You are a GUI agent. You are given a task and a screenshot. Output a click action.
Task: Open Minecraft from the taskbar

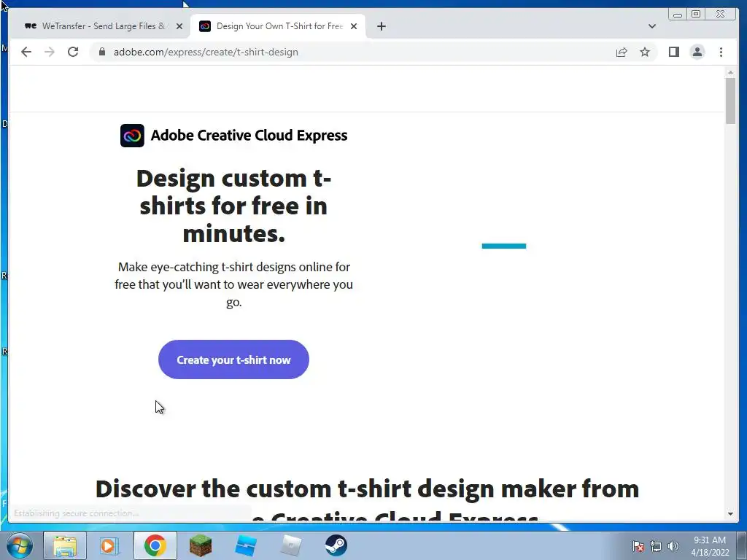(201, 545)
